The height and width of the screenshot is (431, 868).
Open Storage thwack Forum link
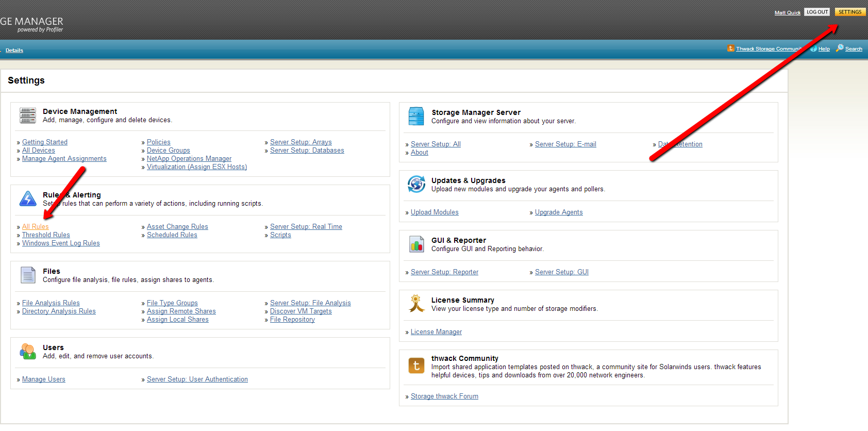444,396
